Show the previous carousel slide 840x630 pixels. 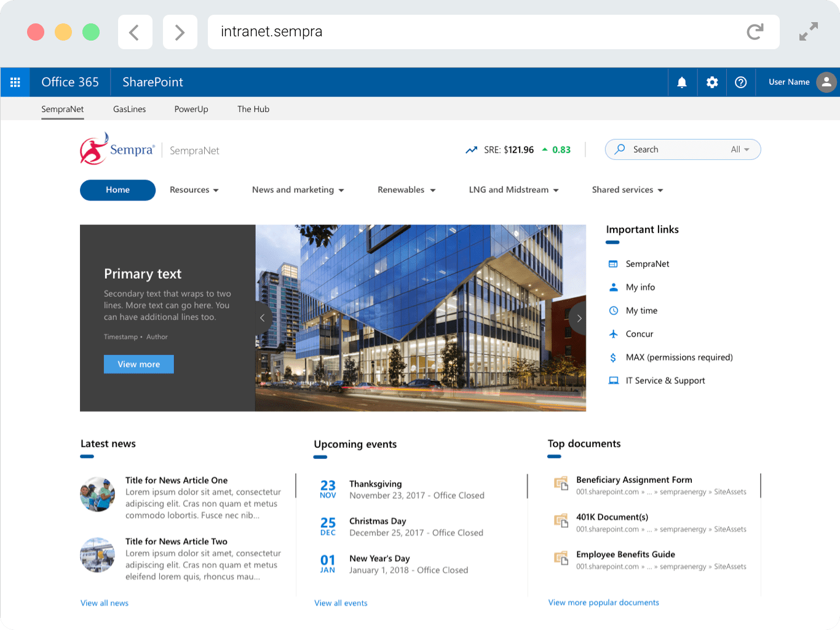click(263, 318)
